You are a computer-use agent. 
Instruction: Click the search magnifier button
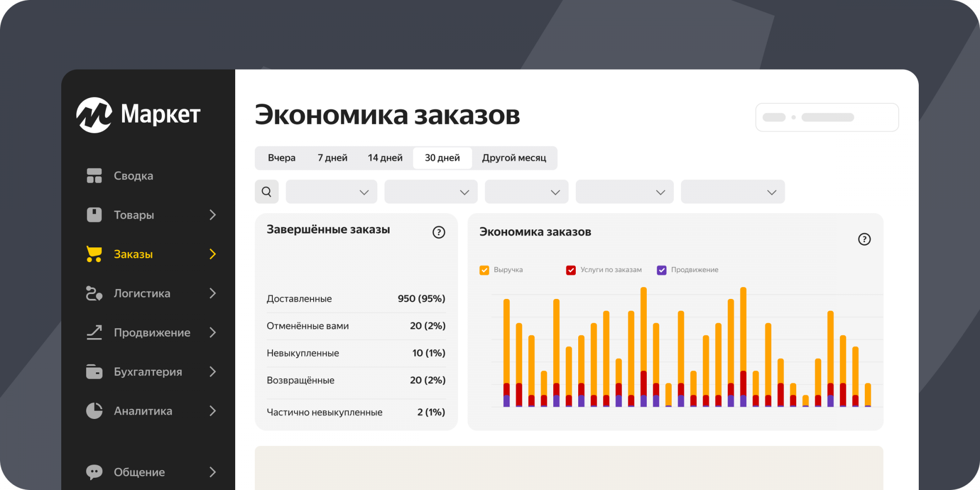pyautogui.click(x=267, y=192)
